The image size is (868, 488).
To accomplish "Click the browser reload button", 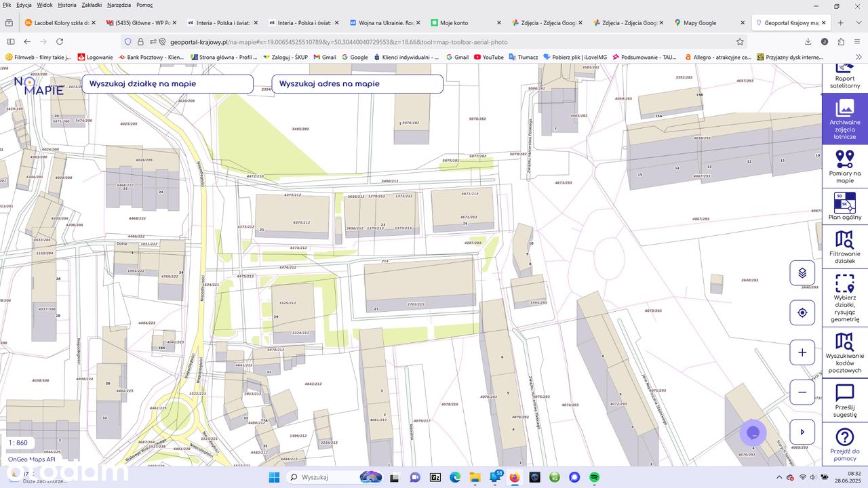I will 60,41.
